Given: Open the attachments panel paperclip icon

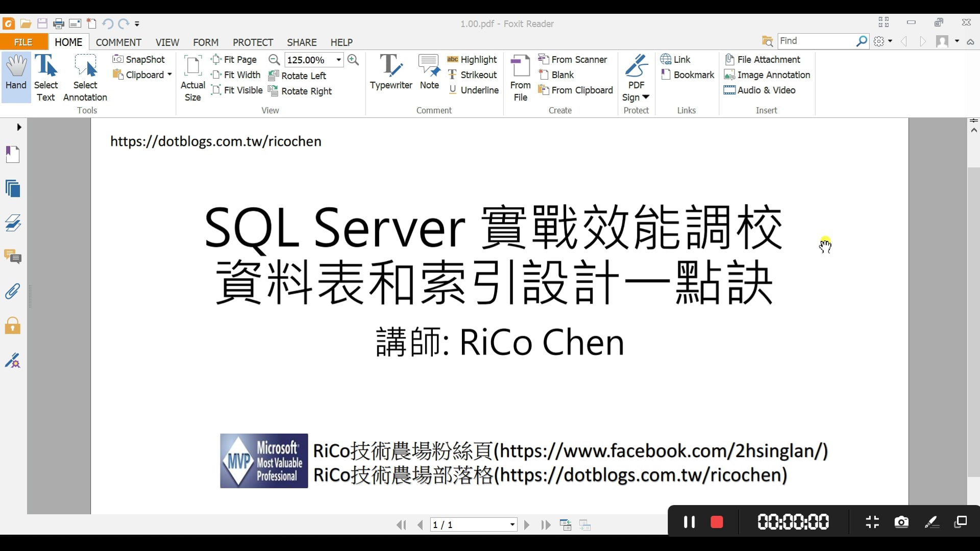Looking at the screenshot, I should tap(13, 291).
